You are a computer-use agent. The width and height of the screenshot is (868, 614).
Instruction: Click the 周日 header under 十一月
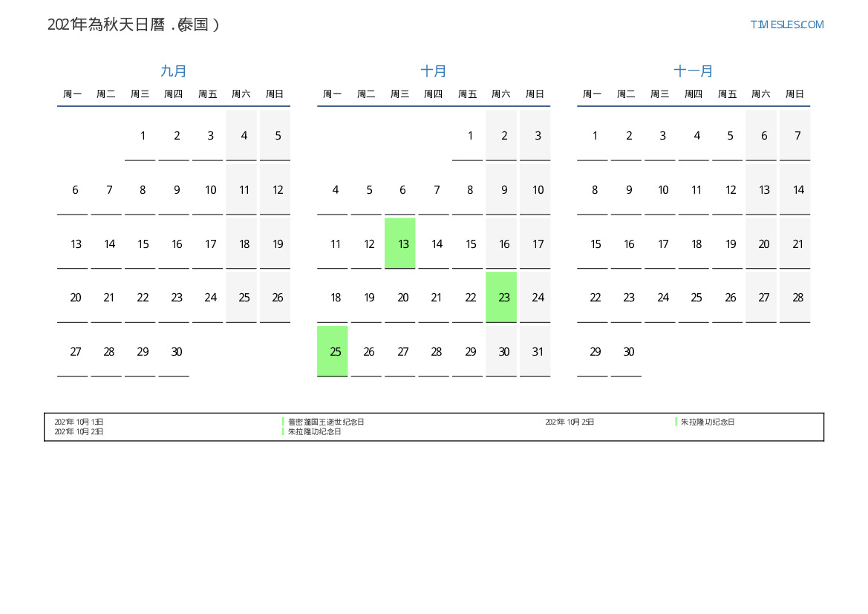click(x=795, y=94)
